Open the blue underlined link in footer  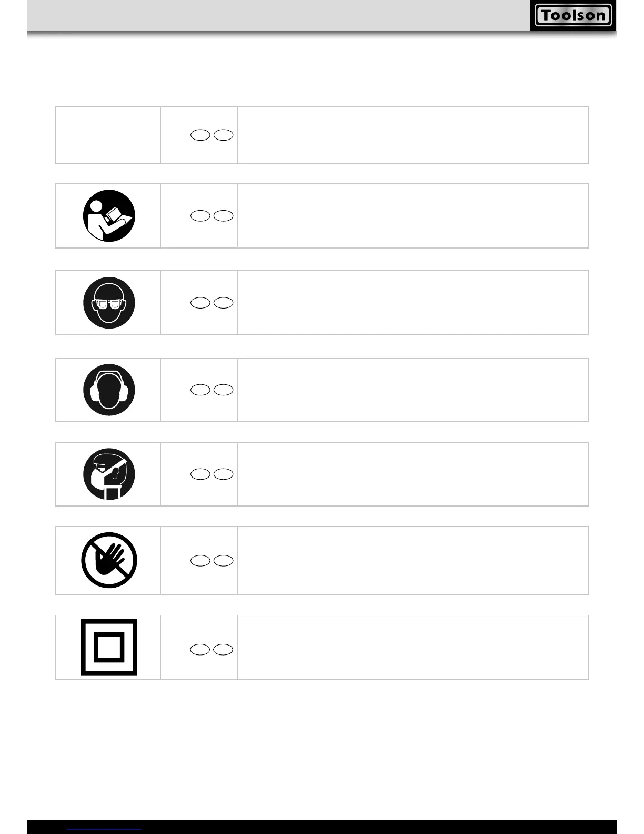click(x=105, y=829)
